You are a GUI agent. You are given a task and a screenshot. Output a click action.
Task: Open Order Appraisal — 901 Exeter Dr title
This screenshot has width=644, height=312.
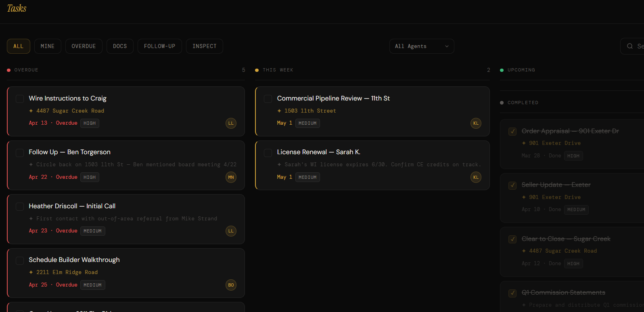[x=570, y=131]
